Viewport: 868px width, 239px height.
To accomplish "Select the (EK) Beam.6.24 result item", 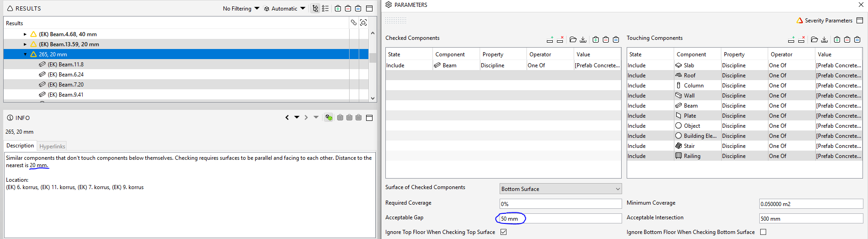I will [x=186, y=74].
